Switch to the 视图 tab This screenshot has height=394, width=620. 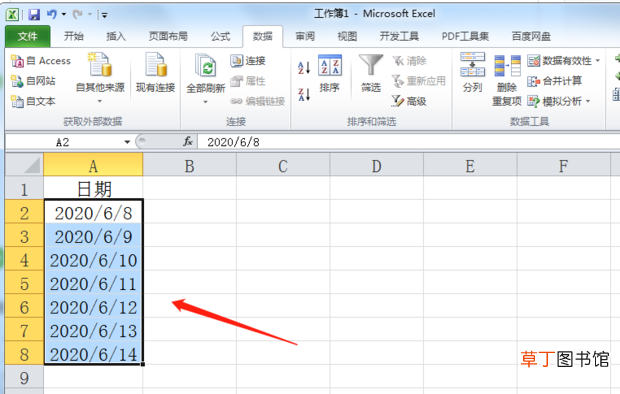coord(347,36)
